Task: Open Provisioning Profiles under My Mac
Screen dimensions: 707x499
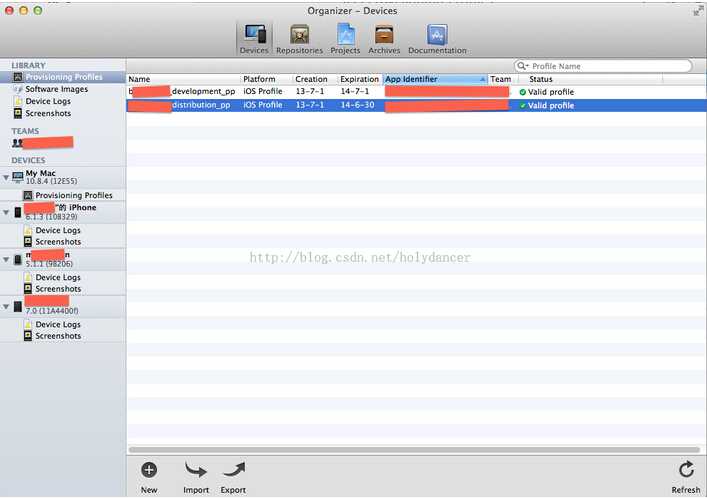Action: point(74,195)
